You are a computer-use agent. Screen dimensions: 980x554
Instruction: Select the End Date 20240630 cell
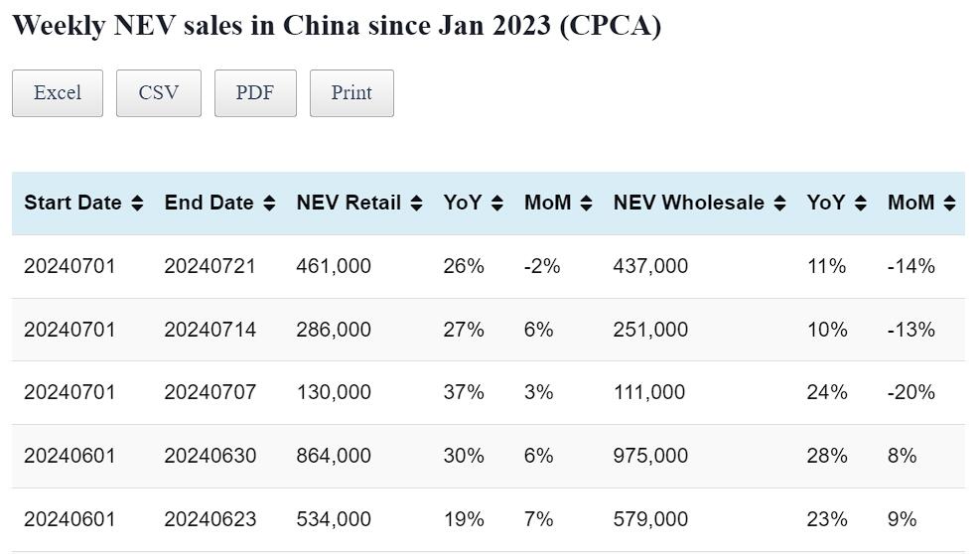(210, 456)
